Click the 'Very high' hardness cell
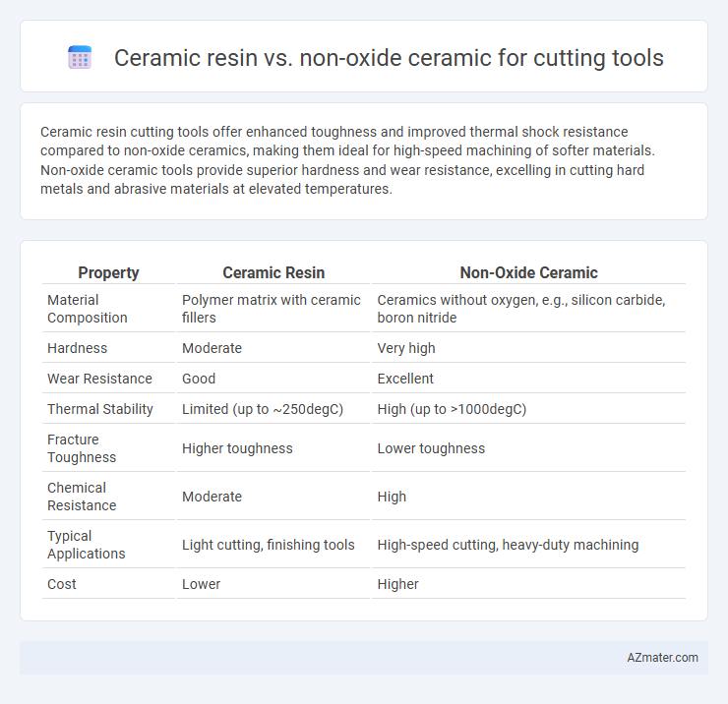The height and width of the screenshot is (704, 728). click(x=406, y=348)
